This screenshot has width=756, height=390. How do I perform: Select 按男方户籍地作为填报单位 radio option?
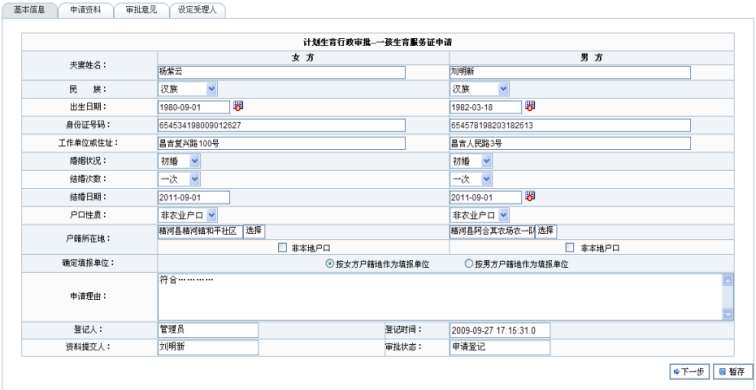pos(468,264)
